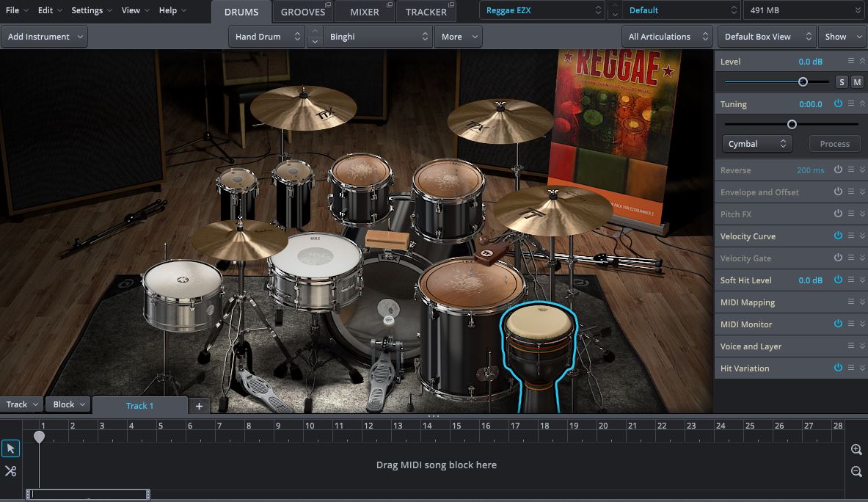
Task: Open the Block menu button
Action: [68, 404]
